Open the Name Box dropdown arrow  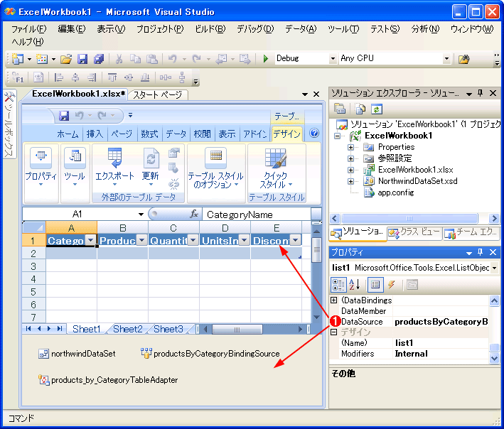point(141,214)
